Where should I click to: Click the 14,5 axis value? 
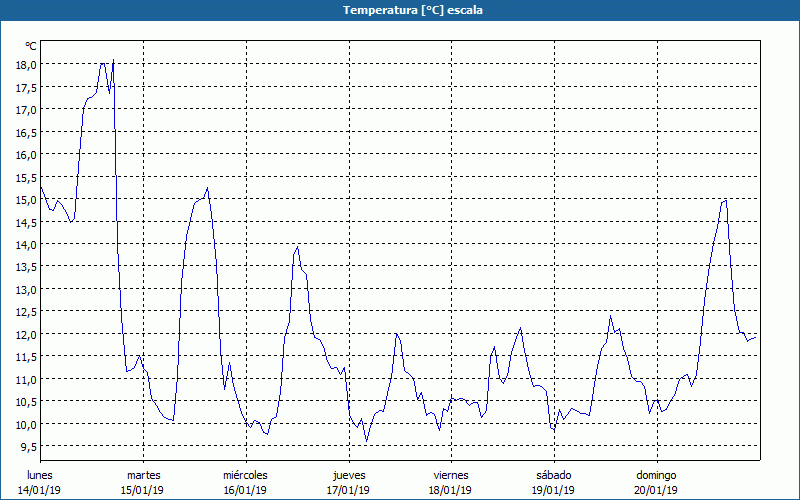pyautogui.click(x=28, y=222)
